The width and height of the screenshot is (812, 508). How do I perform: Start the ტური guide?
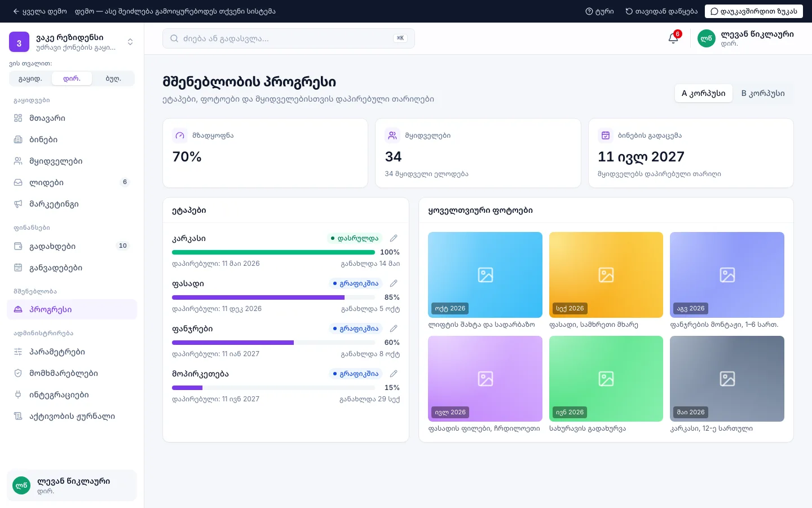point(600,11)
